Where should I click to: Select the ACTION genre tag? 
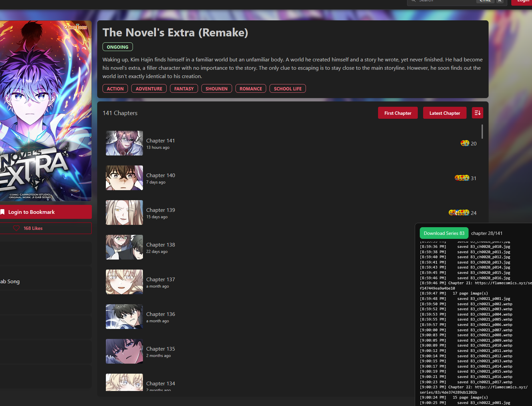(x=115, y=89)
